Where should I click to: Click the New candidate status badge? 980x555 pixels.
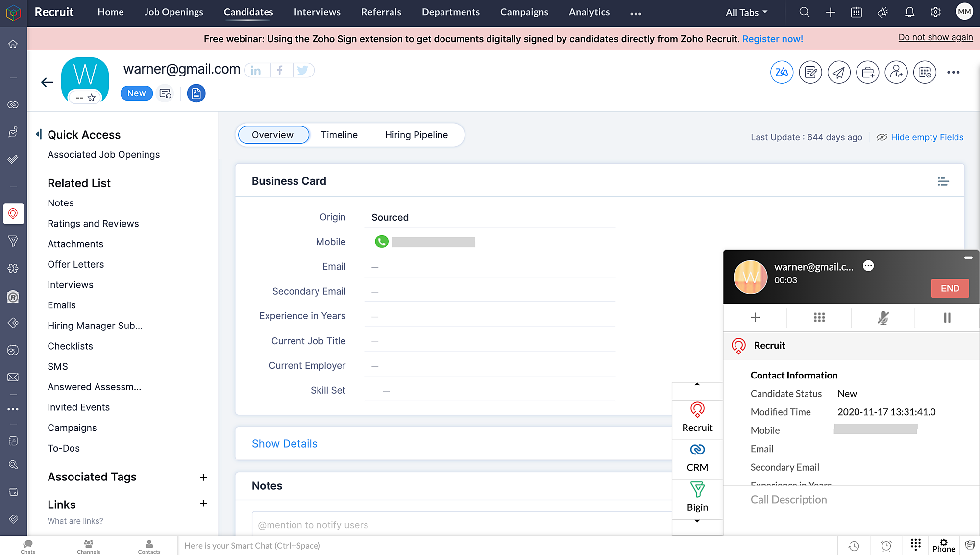pos(136,93)
